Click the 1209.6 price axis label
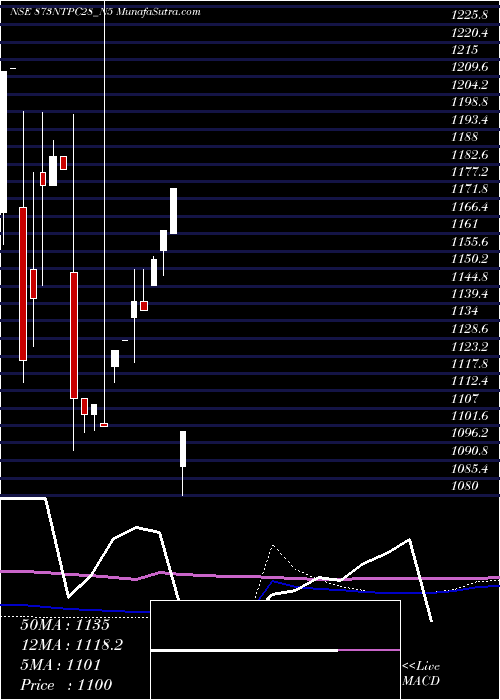 pos(469,67)
